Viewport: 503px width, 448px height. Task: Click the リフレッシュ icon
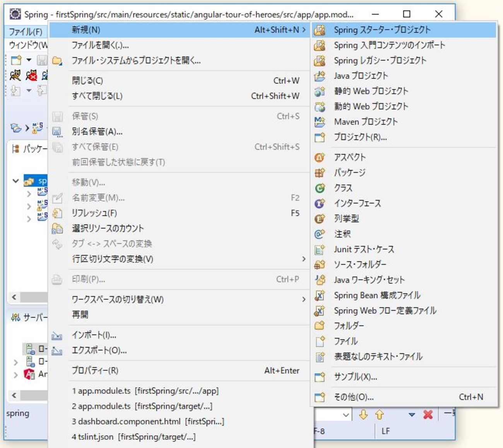click(x=57, y=213)
